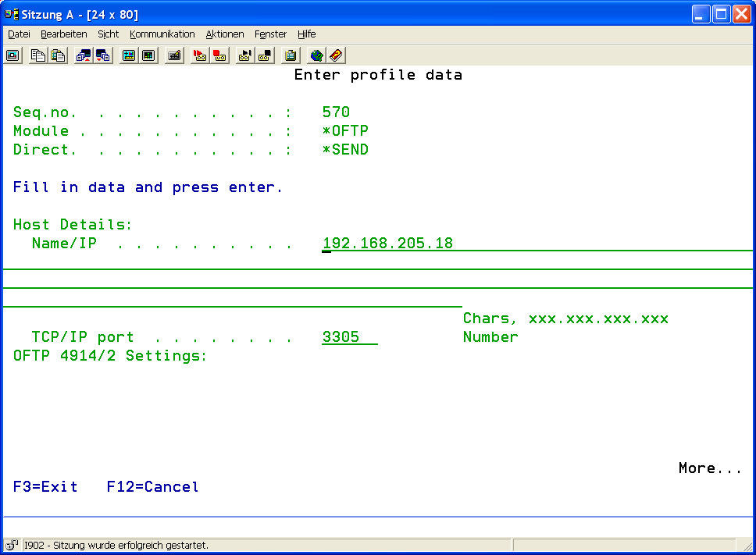
Task: Open the Datei menu
Action: (19, 34)
